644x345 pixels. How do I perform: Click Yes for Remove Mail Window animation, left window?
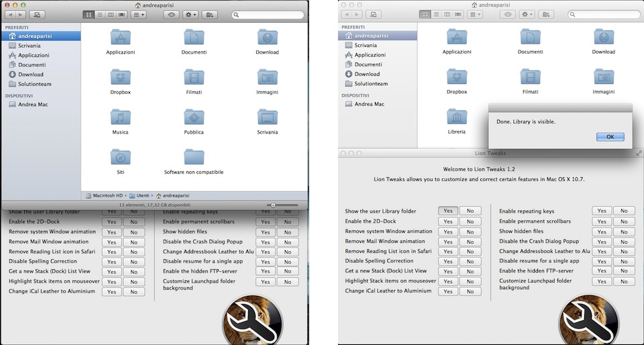112,242
